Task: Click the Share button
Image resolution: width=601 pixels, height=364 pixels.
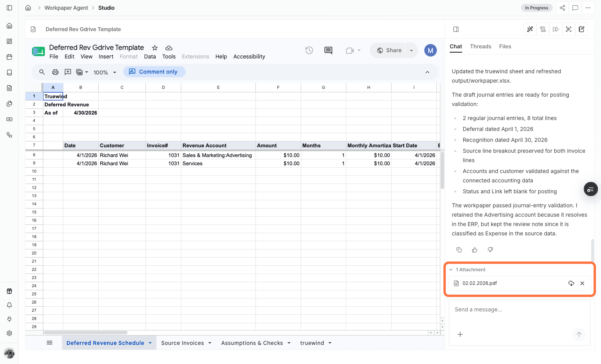Action: [x=389, y=50]
